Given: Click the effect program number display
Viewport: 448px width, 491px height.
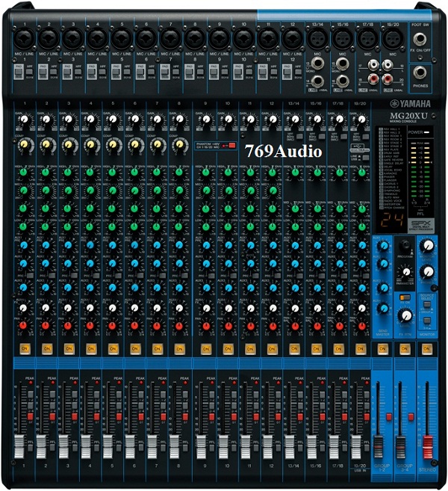Looking at the screenshot, I should coord(393,220).
